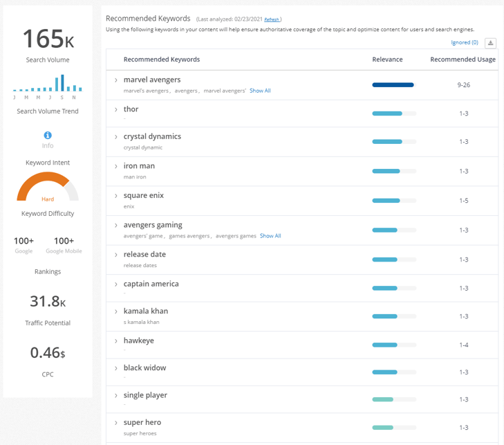Click the Recommended Usage column header
This screenshot has width=504, height=445.
pyautogui.click(x=463, y=60)
